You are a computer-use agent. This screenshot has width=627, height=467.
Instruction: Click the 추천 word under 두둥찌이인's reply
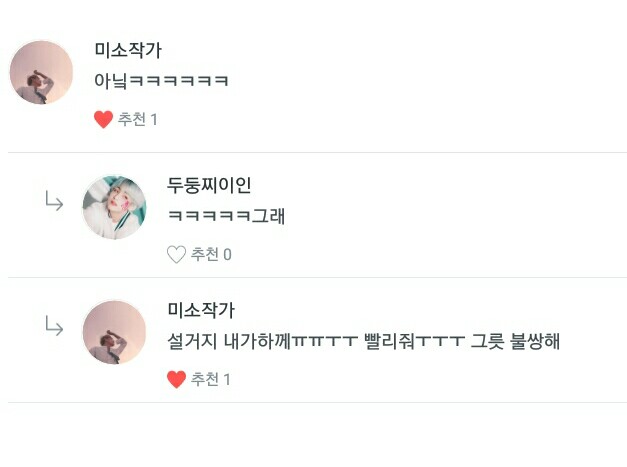[205, 254]
